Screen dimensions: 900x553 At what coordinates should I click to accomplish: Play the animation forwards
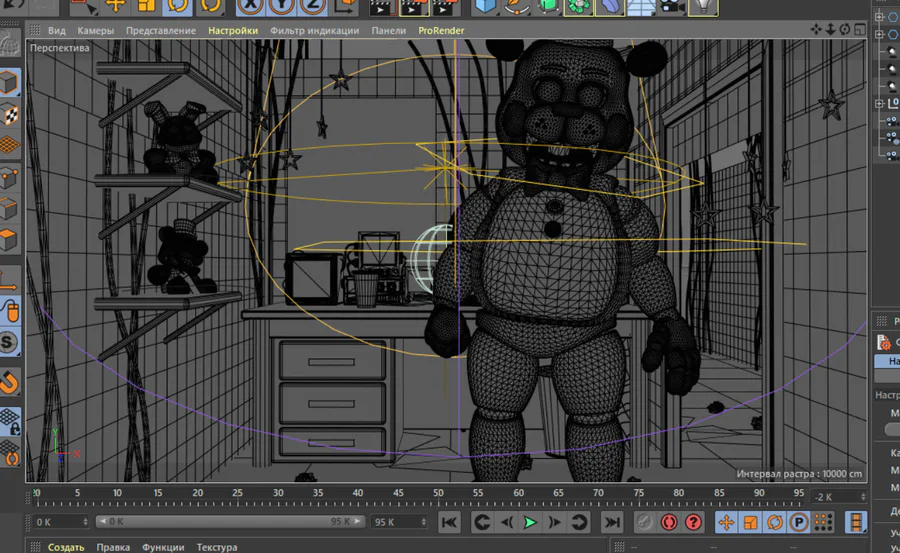tap(530, 523)
